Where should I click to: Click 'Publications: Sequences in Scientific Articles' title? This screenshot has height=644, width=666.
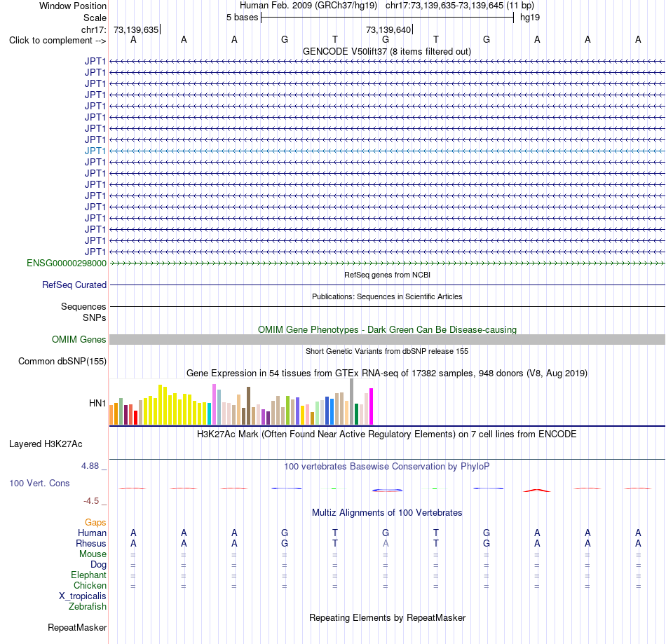(x=387, y=296)
